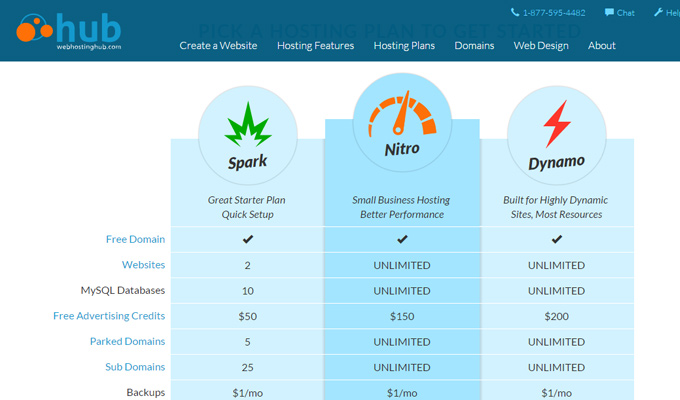Open the About menu
This screenshot has height=400, width=680.
click(602, 46)
